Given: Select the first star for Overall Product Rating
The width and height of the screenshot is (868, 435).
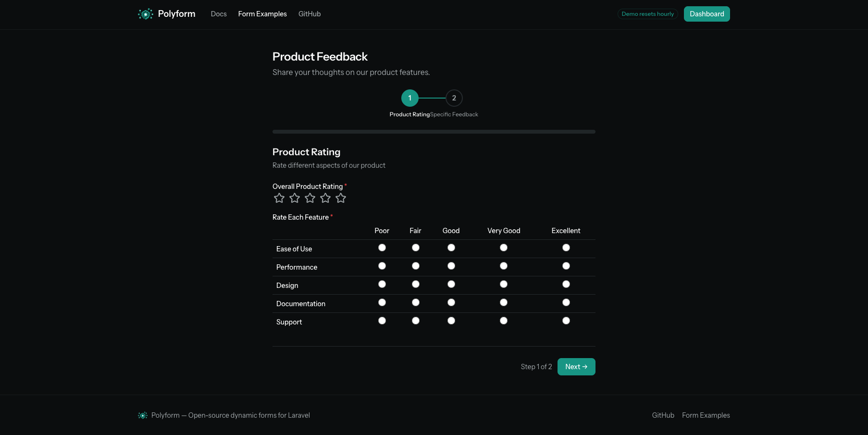Looking at the screenshot, I should click(x=279, y=198).
